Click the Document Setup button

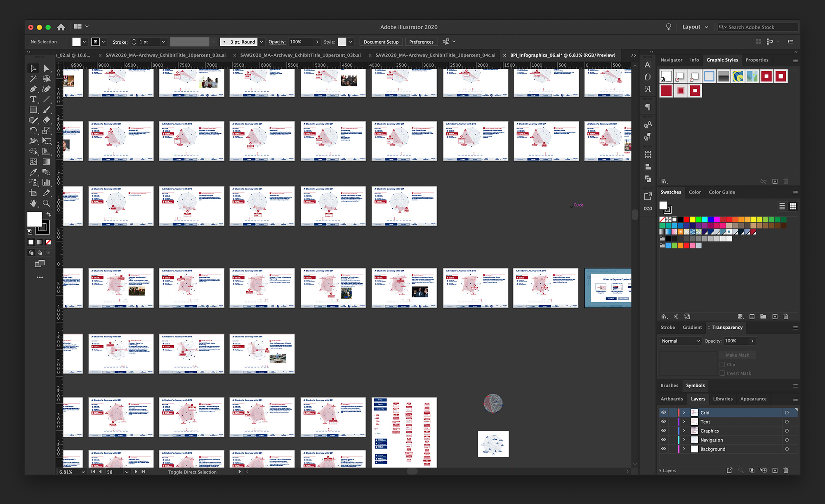point(381,42)
